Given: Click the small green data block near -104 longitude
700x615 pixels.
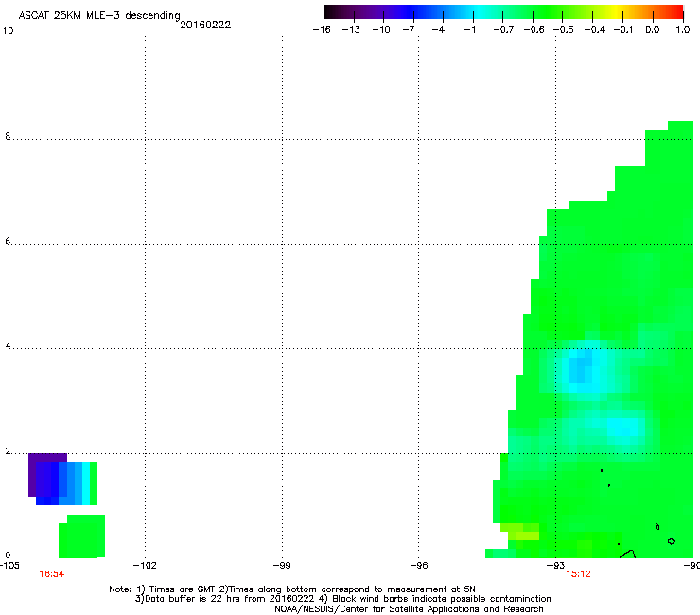Looking at the screenshot, I should (82, 536).
